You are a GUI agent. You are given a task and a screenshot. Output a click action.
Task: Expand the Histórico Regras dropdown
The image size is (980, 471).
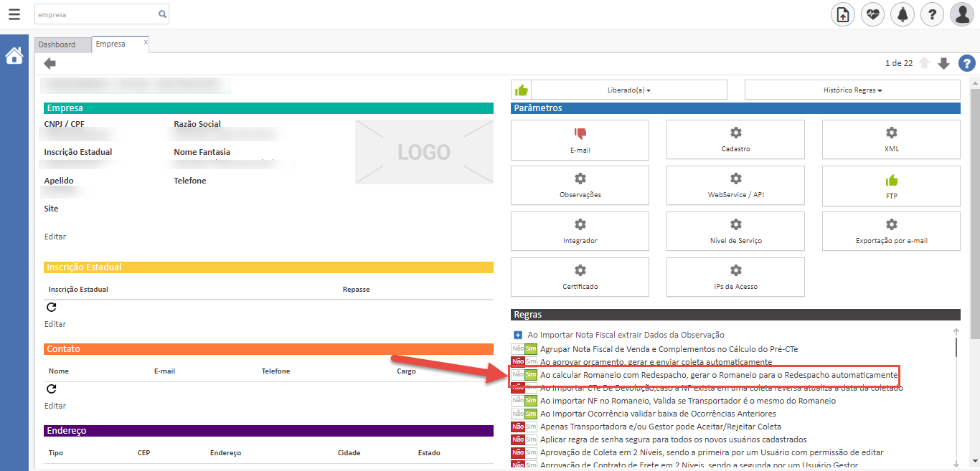(x=852, y=90)
